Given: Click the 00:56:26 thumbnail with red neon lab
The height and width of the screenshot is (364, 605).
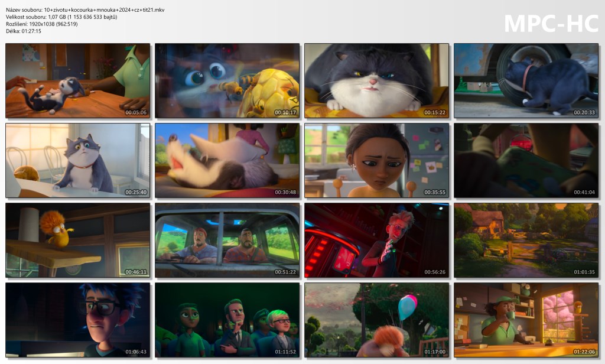Looking at the screenshot, I should pyautogui.click(x=377, y=240).
